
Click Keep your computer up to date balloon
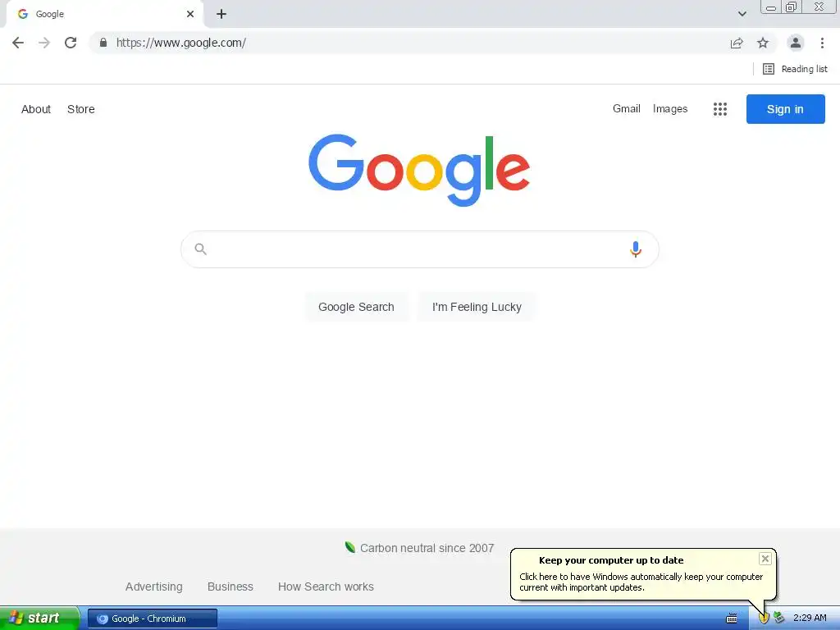coord(641,573)
